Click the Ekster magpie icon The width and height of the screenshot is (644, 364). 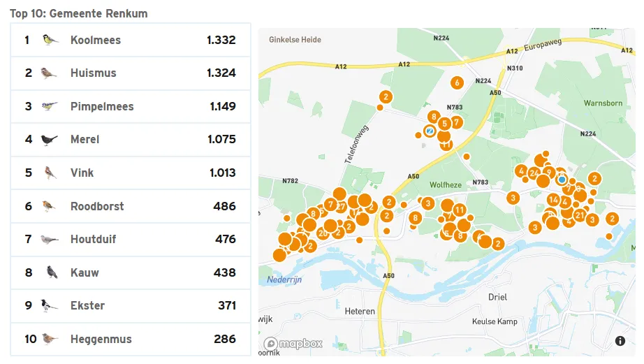pyautogui.click(x=50, y=305)
